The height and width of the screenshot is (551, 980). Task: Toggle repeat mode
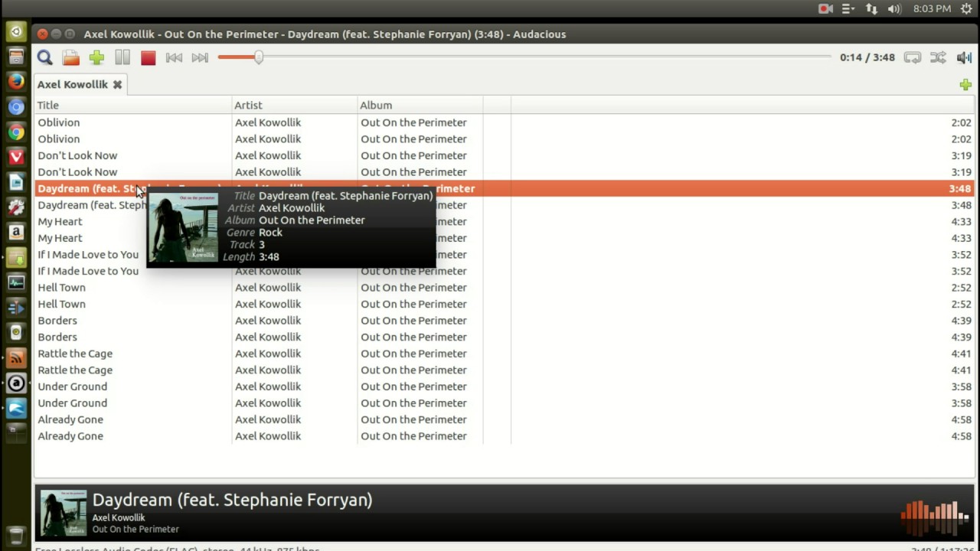click(912, 57)
